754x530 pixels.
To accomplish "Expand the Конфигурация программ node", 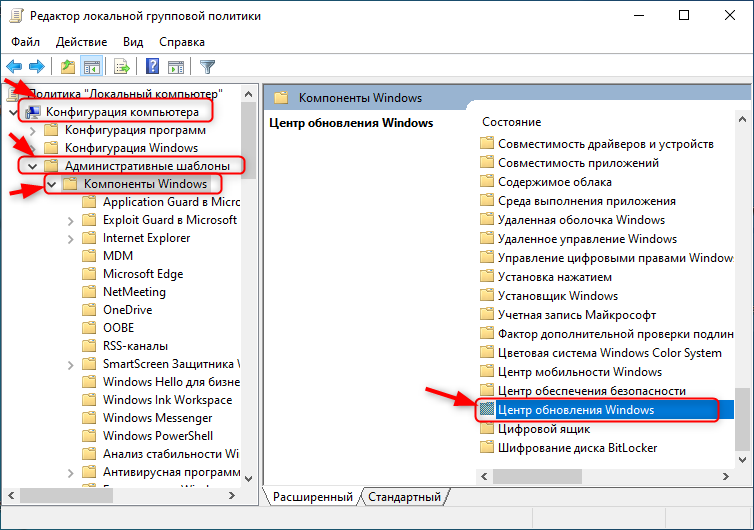I will (x=33, y=130).
